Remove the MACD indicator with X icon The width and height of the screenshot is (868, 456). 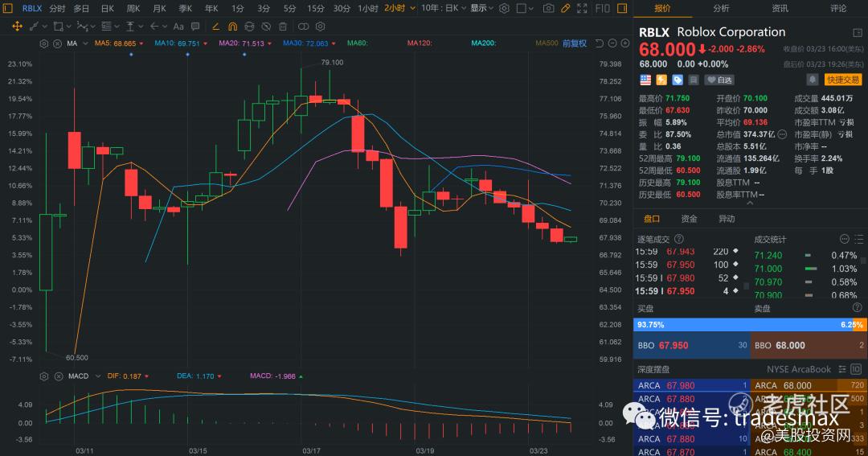click(59, 376)
